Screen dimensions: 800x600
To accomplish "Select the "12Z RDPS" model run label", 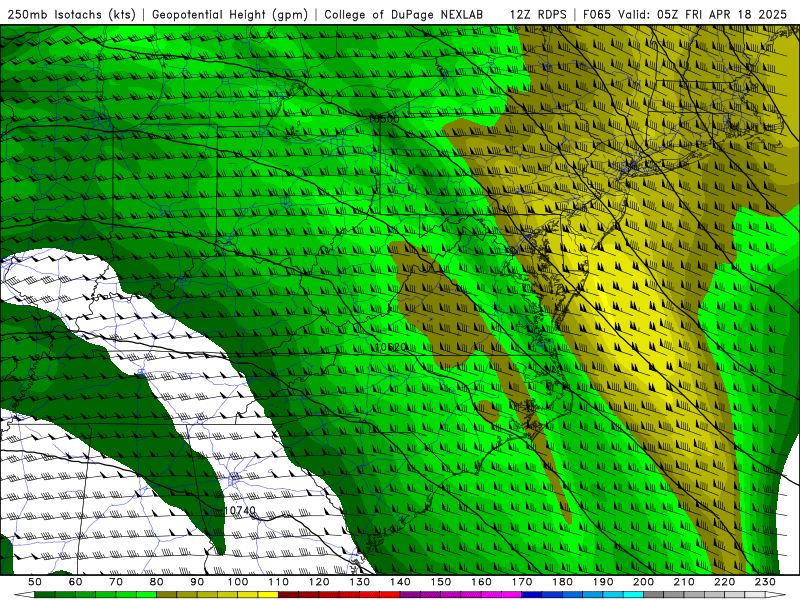I will pyautogui.click(x=538, y=14).
